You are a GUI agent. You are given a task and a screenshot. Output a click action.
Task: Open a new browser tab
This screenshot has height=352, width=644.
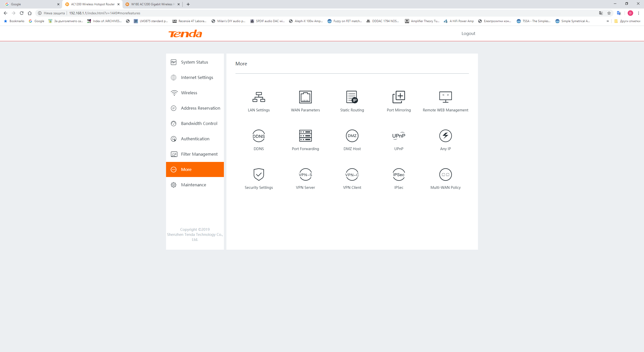click(188, 4)
